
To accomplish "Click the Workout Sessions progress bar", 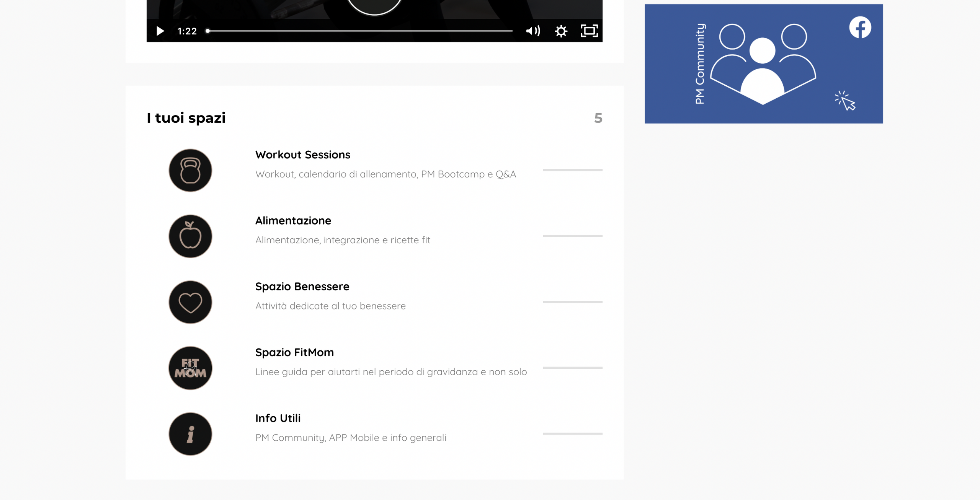I will click(x=572, y=170).
